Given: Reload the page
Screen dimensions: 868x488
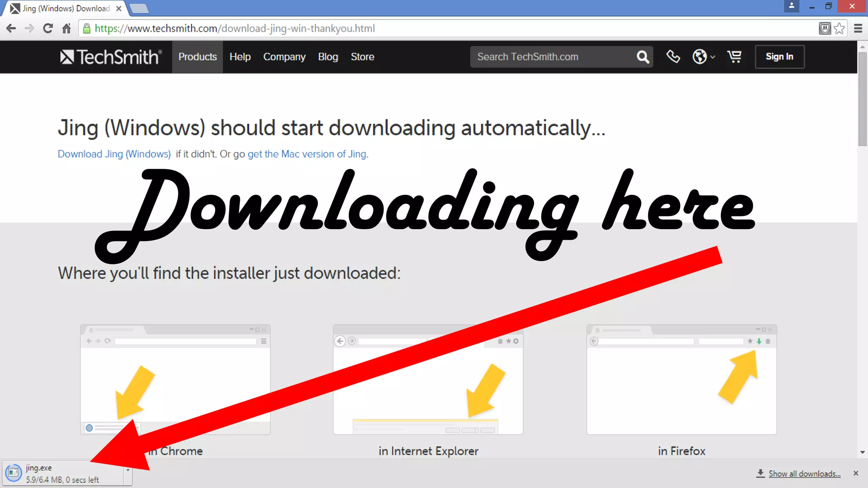Looking at the screenshot, I should (x=48, y=28).
